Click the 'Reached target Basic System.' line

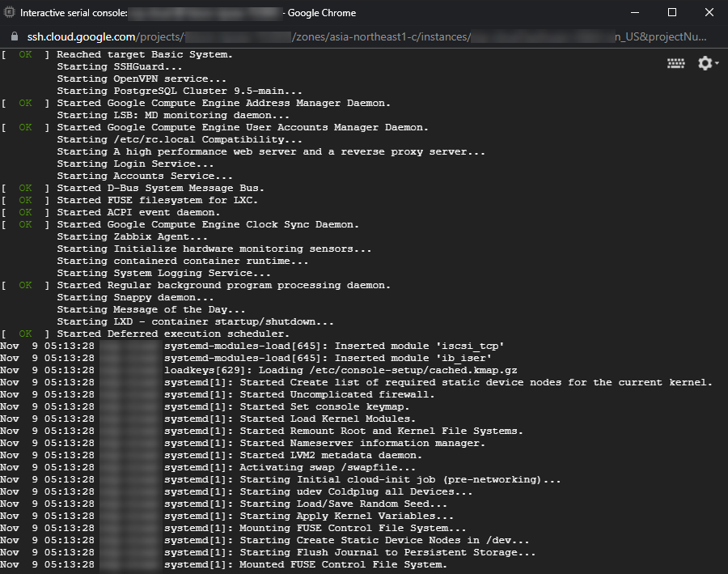(145, 54)
